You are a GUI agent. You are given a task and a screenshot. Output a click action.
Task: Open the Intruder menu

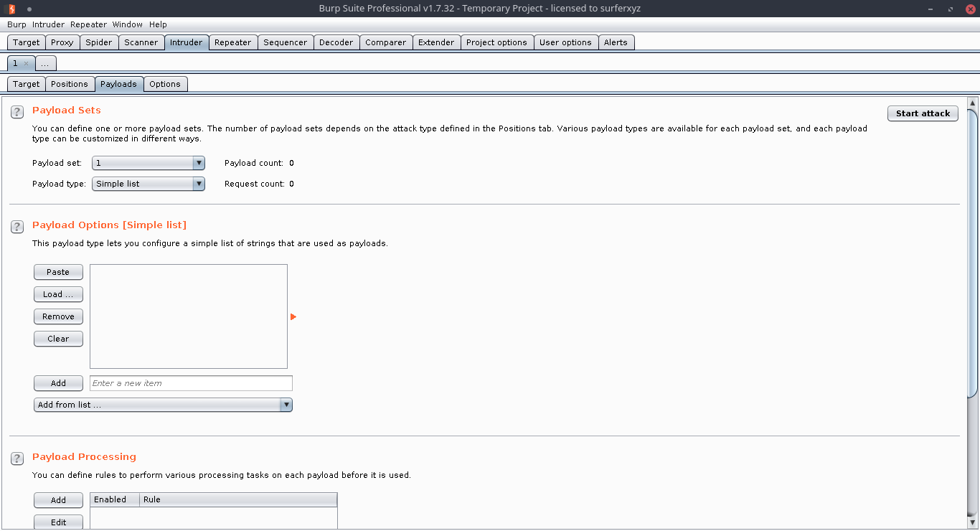(48, 24)
